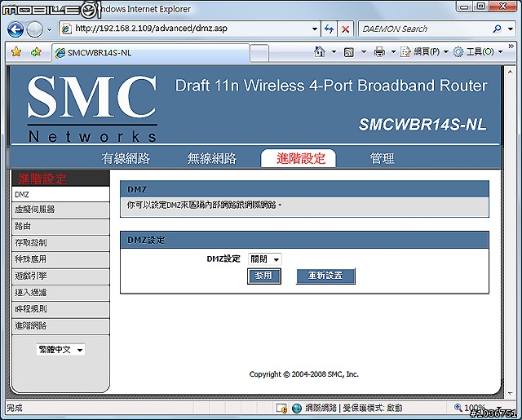Open 時程規則 sidebar item
This screenshot has width=522, height=420.
[x=60, y=309]
